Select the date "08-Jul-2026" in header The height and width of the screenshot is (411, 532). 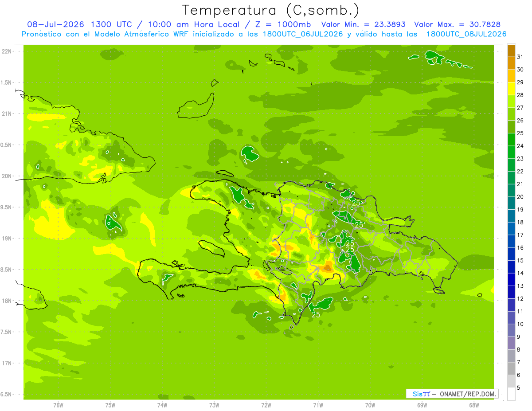(56, 24)
